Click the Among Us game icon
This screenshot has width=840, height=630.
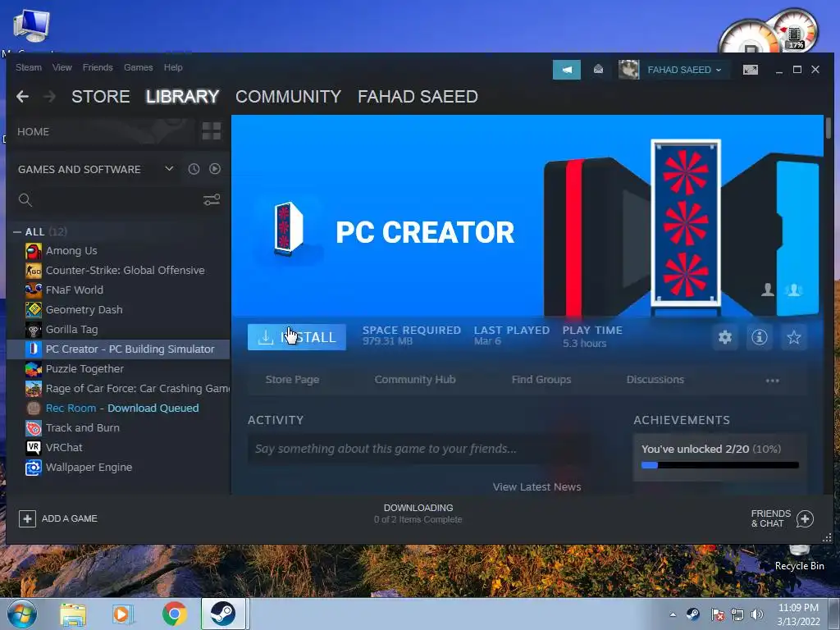pyautogui.click(x=33, y=251)
